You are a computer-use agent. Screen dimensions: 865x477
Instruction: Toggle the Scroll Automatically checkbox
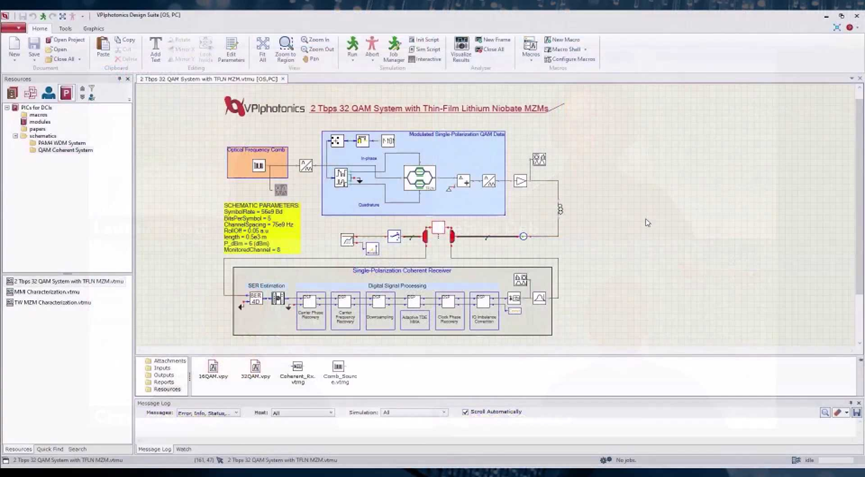pos(465,412)
